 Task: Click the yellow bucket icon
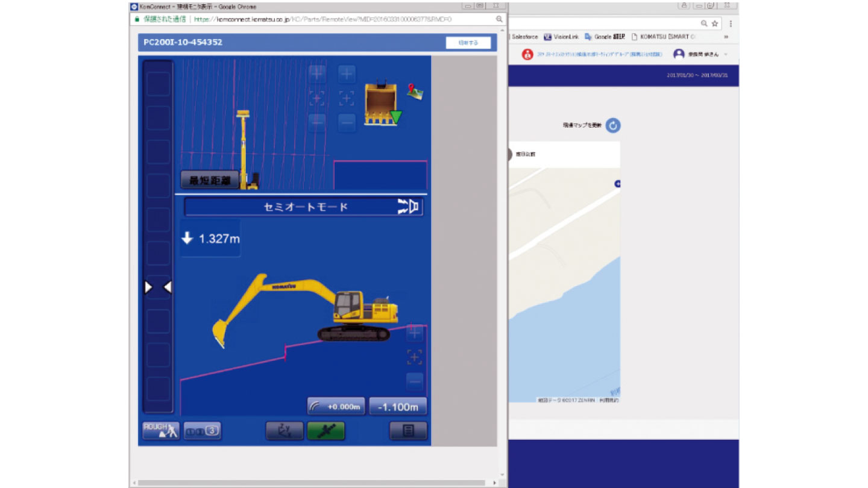pos(380,104)
